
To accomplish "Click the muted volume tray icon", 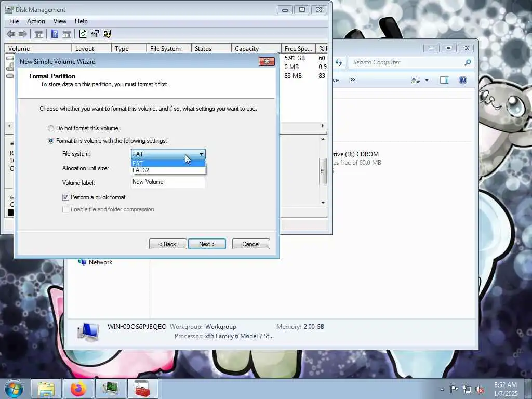I will (x=480, y=390).
